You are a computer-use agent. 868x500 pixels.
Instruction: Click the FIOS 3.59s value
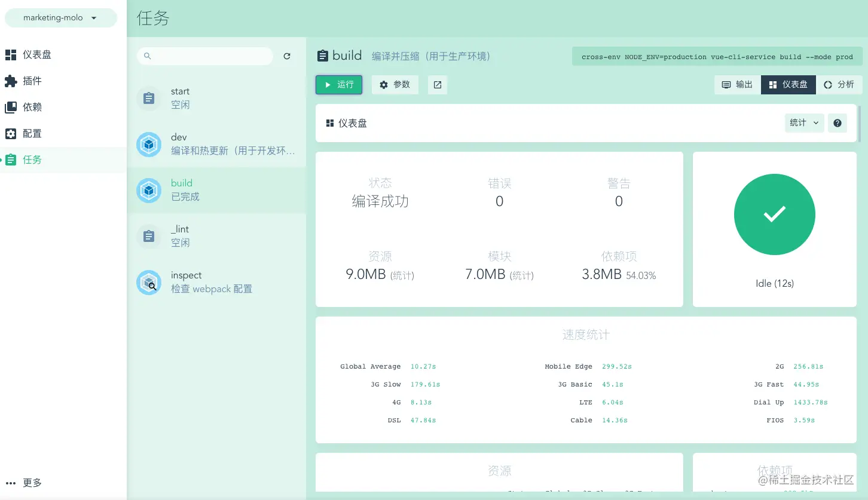click(804, 421)
